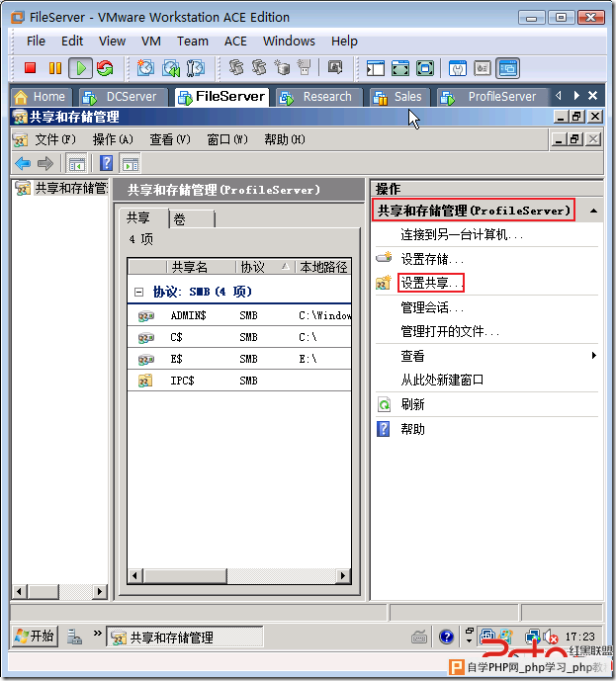
Task: Click the 共享和存储管理 taskbar button
Action: (x=185, y=638)
